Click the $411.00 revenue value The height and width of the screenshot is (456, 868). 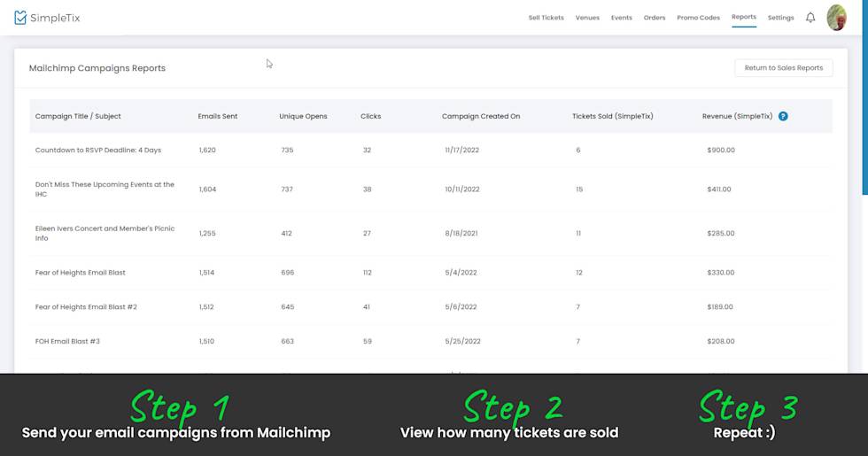(718, 189)
